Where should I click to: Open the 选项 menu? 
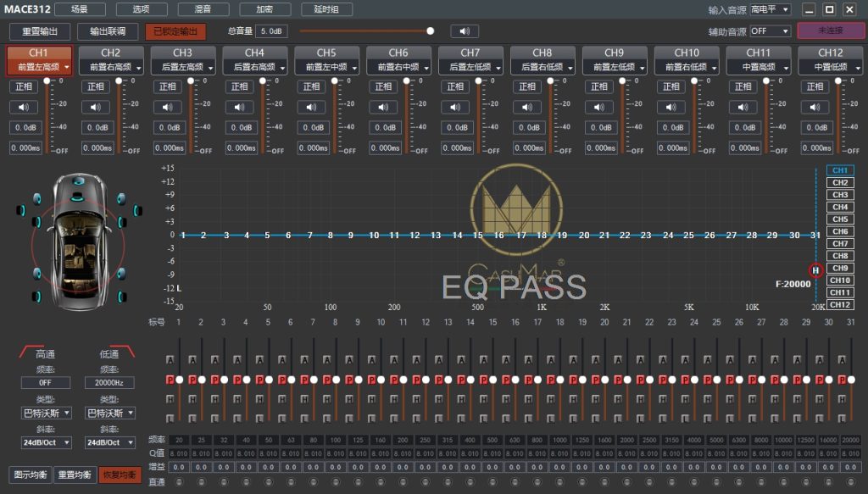tap(142, 9)
